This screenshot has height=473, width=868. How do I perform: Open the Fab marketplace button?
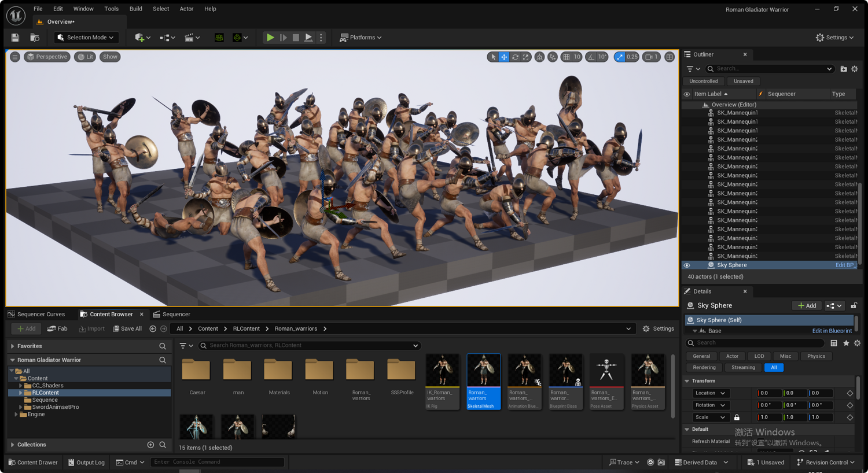coord(57,329)
